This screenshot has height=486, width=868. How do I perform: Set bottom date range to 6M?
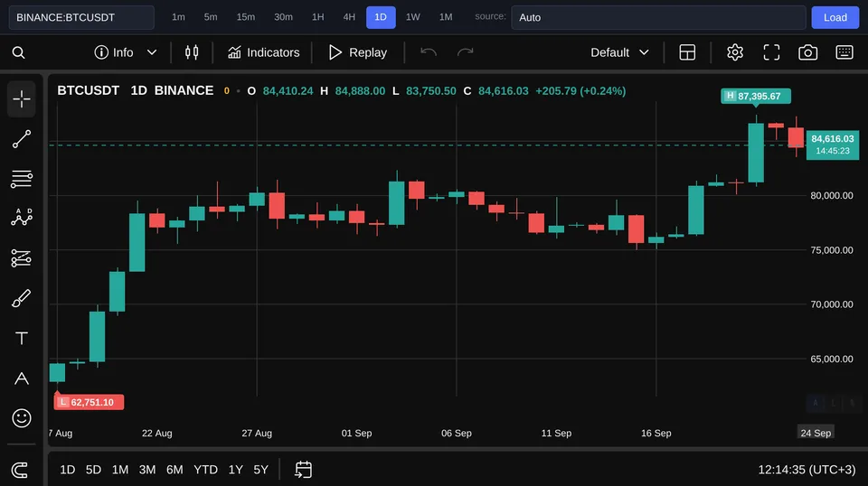pyautogui.click(x=175, y=470)
